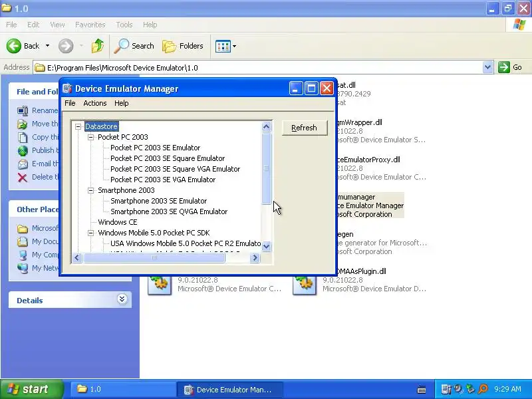
Task: Click the Rename this file icon
Action: coord(23,110)
